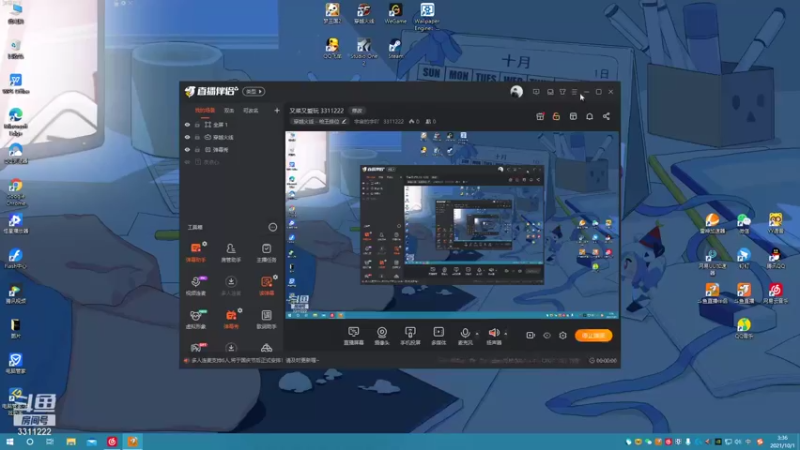
Task: Click the record video icon beside preview eye
Action: pos(531,335)
